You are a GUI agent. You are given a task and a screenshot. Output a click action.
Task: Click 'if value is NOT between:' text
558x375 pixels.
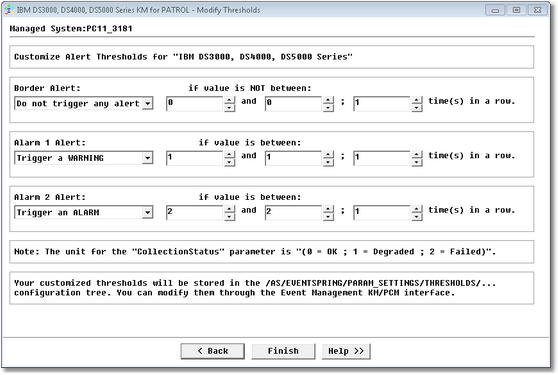tap(250, 88)
